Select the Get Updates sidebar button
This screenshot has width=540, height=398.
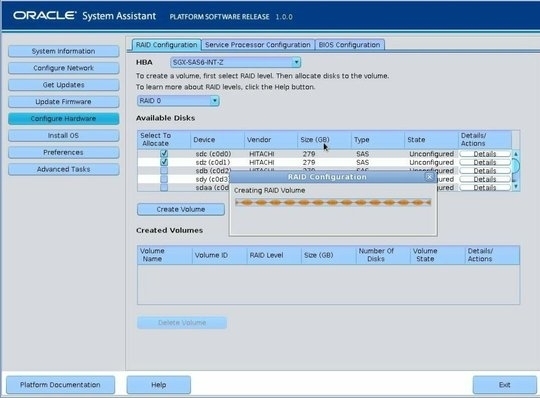(64, 85)
